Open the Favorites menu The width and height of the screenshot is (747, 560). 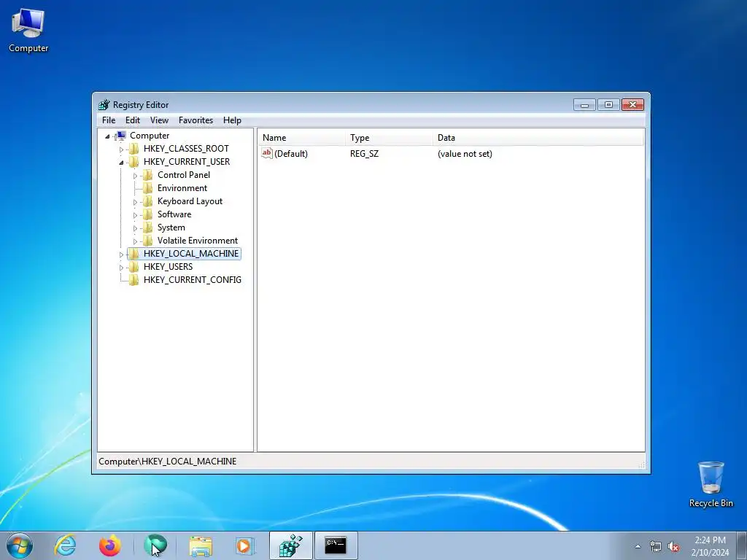[196, 120]
